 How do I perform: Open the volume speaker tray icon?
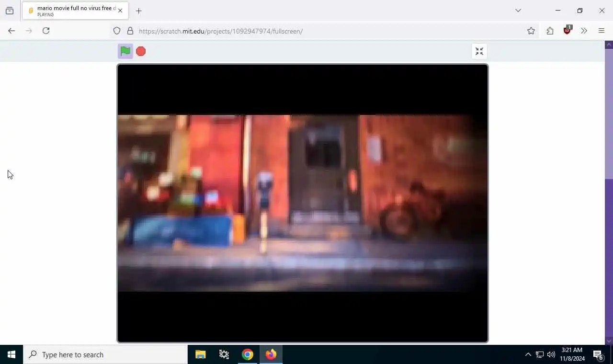551,354
